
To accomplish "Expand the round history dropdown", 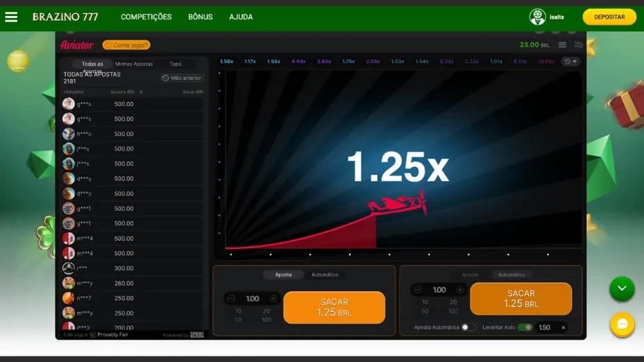I will pyautogui.click(x=570, y=61).
